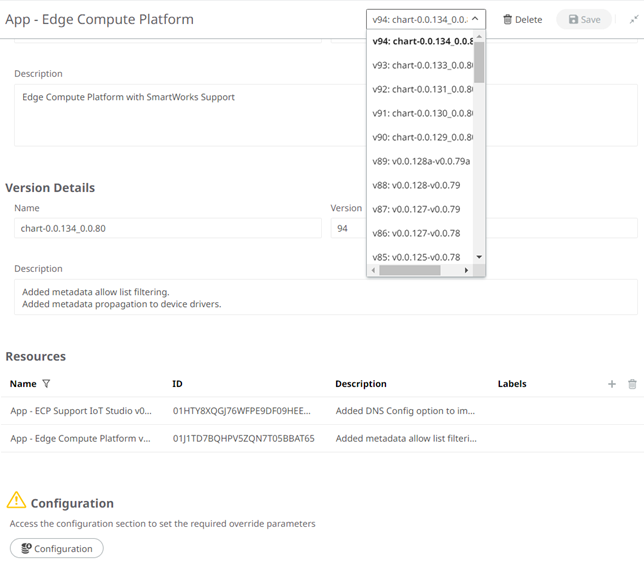Click left arrow of horizontal scrollbar

coord(374,270)
